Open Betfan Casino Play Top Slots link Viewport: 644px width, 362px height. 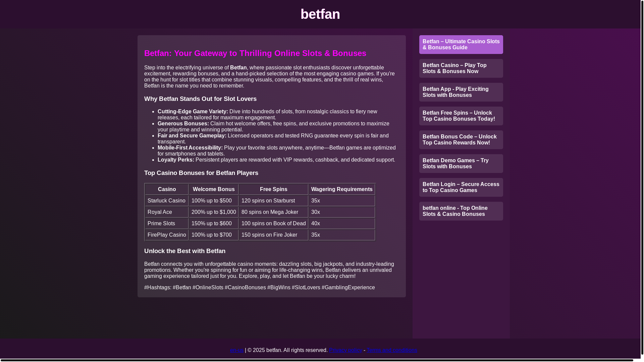(x=461, y=68)
